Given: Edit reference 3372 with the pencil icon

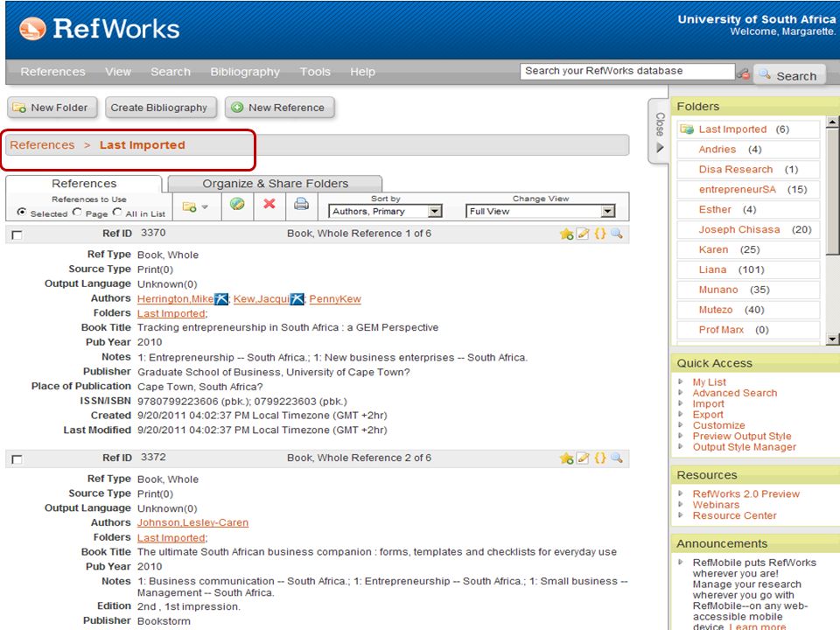Looking at the screenshot, I should click(x=583, y=458).
